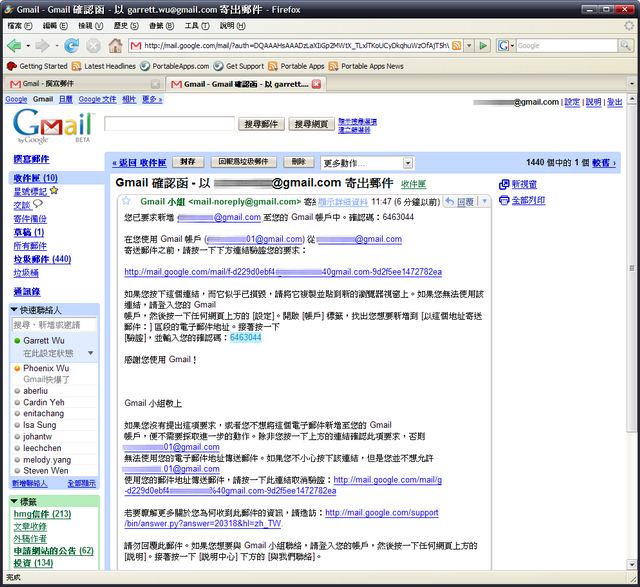Open the first Firefox menu bar item
Screen dimensions: 640x587
(x=20, y=26)
